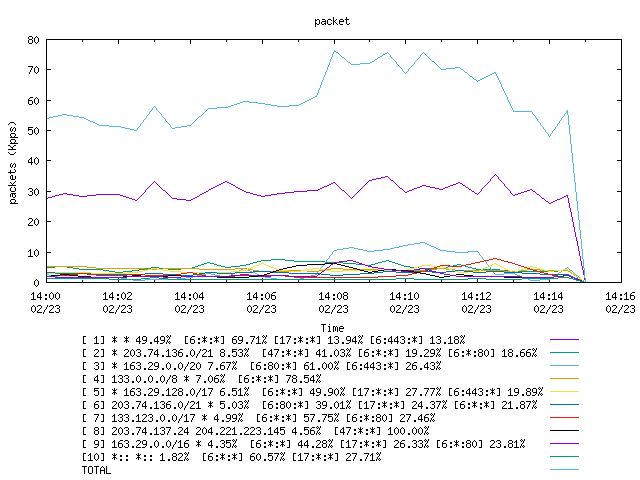Click the "[6:*:*] 69.71%" text in entry 1
The image size is (640, 480).
(x=225, y=340)
